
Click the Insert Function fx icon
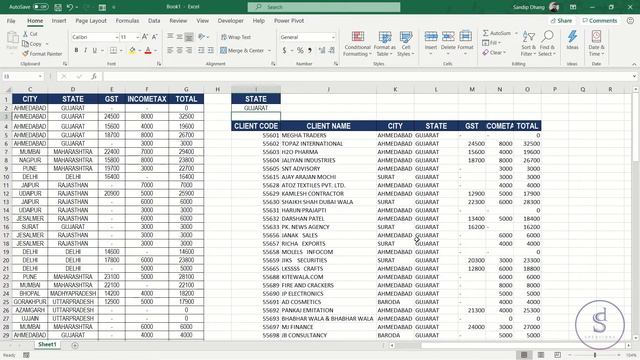(x=94, y=76)
